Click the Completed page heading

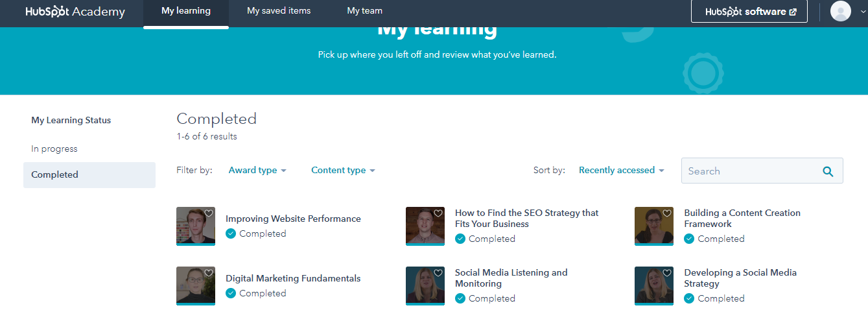pos(217,119)
